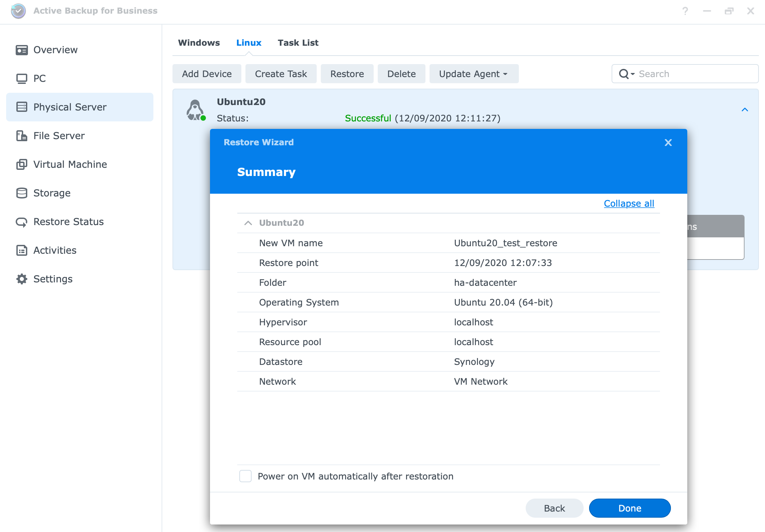Viewport: 765px width, 532px height.
Task: Open Restore Status in the sidebar
Action: click(80, 222)
